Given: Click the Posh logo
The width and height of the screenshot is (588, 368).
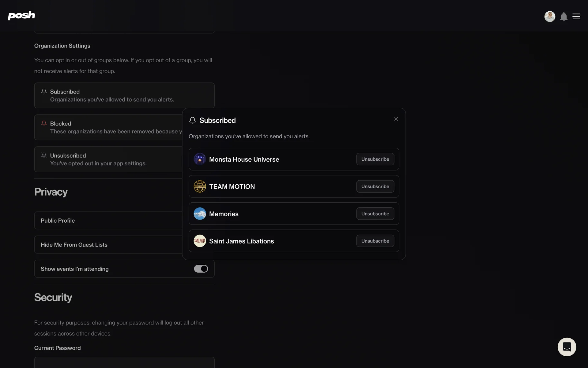Looking at the screenshot, I should [21, 15].
